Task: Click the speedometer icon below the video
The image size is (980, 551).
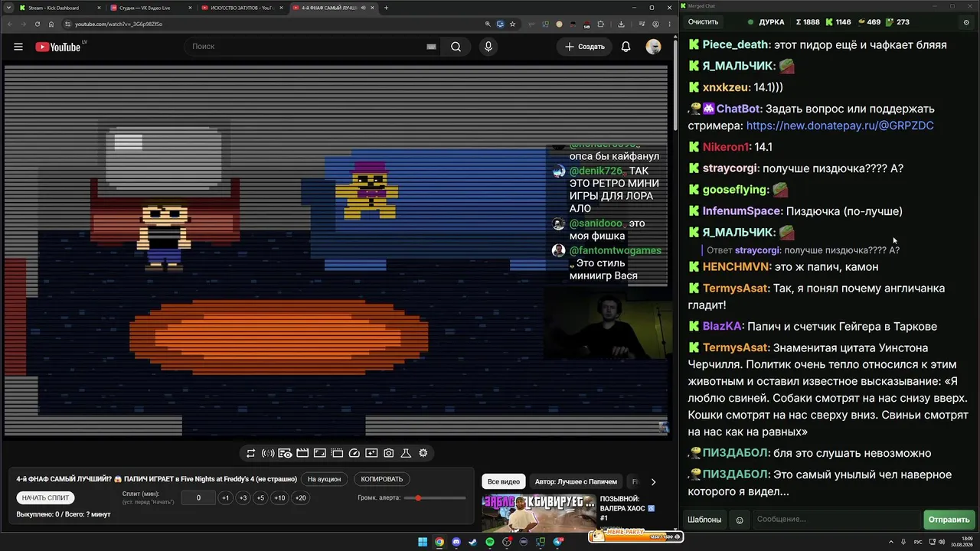Action: pyautogui.click(x=354, y=453)
